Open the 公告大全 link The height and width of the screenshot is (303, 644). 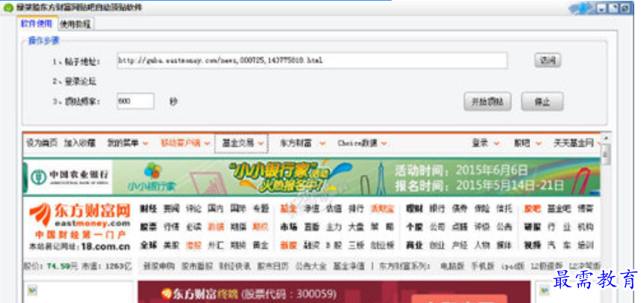pos(311,266)
